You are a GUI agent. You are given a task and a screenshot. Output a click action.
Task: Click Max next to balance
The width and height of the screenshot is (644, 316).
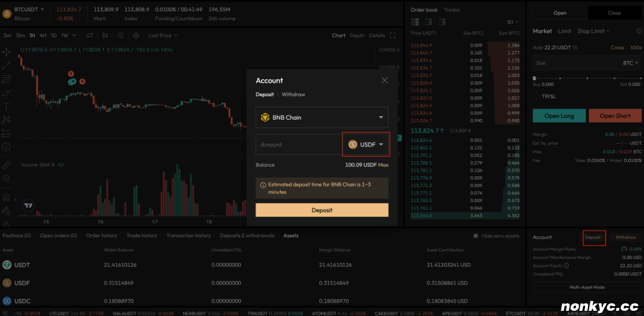(383, 165)
